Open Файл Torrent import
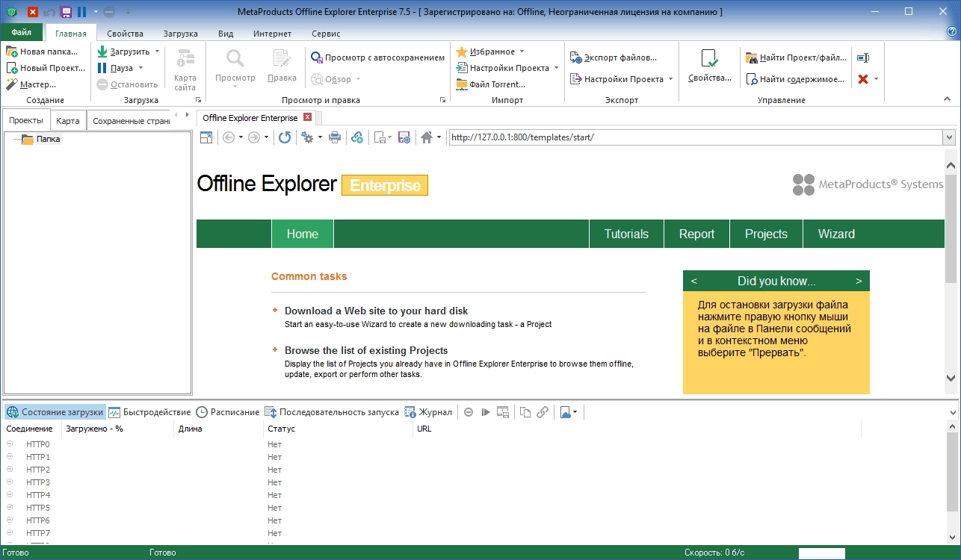The height and width of the screenshot is (560, 961). click(490, 84)
